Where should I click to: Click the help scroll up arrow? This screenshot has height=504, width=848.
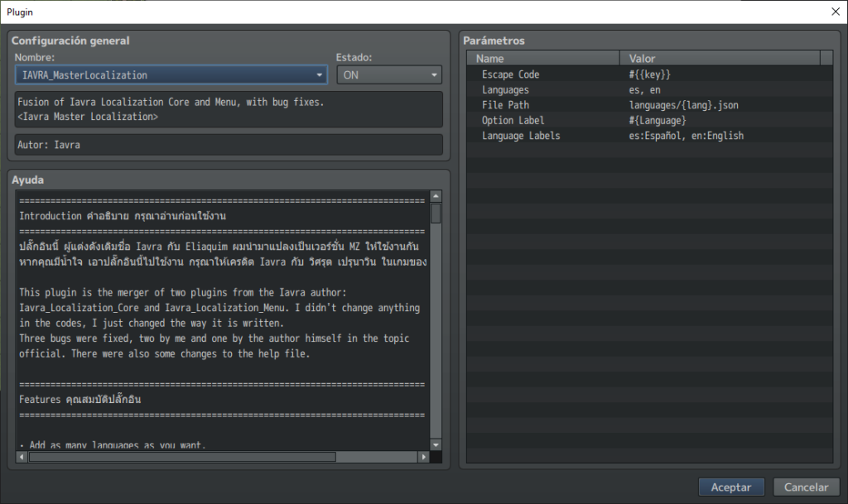pyautogui.click(x=436, y=196)
